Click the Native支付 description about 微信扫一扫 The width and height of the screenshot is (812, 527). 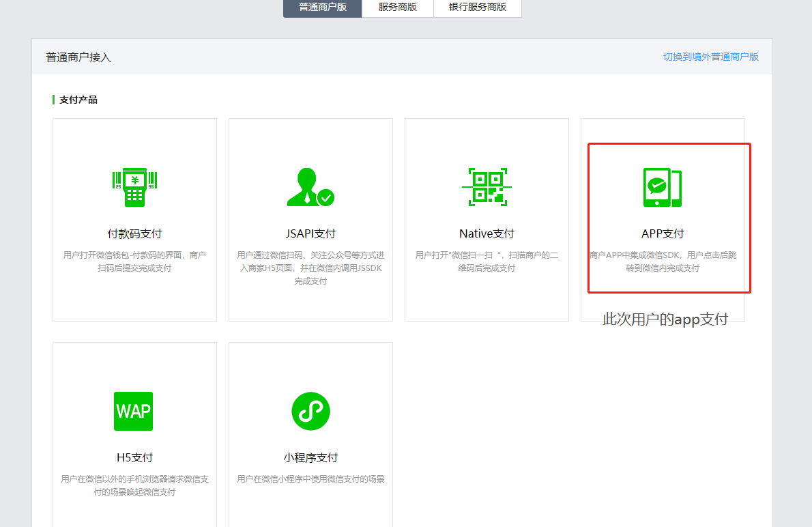click(x=487, y=261)
